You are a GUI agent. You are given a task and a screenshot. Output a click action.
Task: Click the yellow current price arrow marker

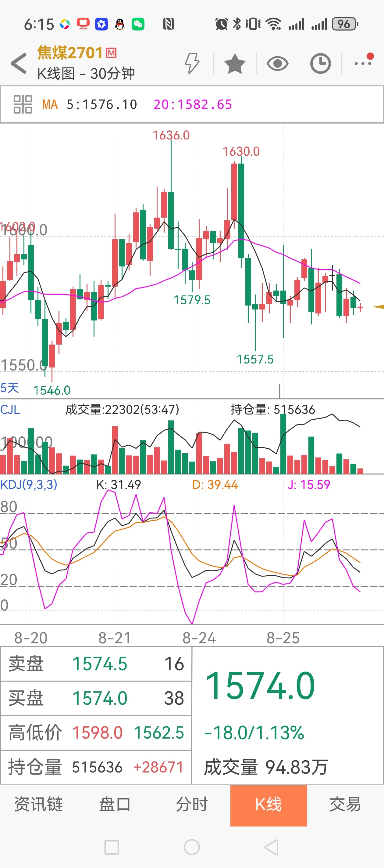[378, 307]
